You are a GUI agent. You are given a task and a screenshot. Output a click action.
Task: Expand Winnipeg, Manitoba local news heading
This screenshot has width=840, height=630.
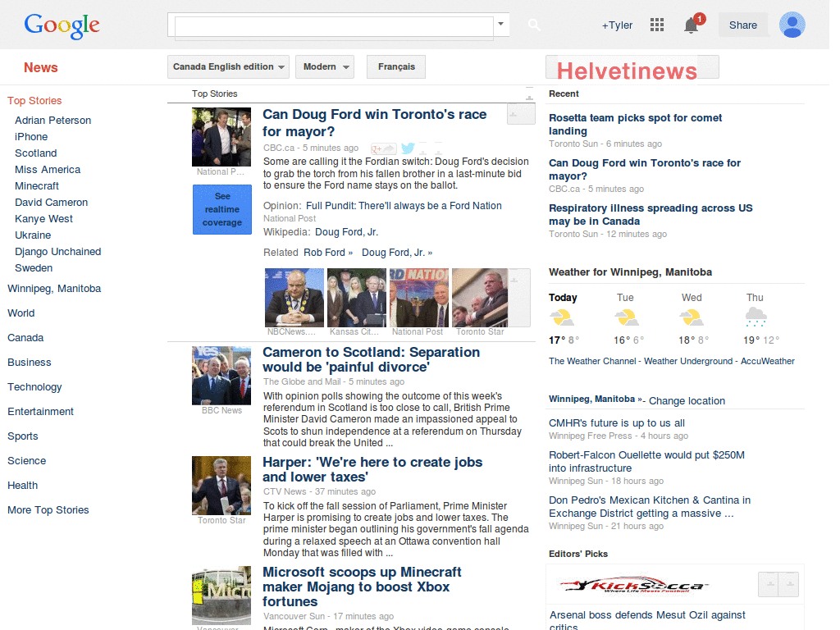596,399
